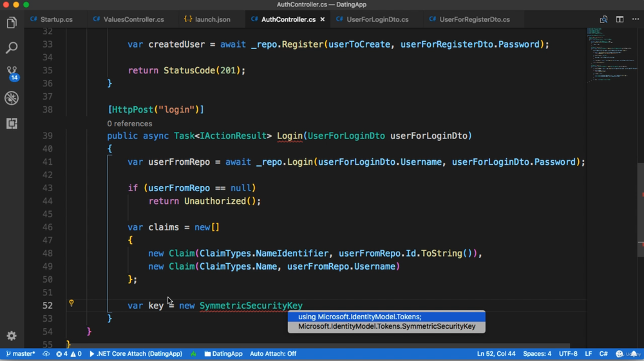Open the Explorer view in activity bar

[x=12, y=23]
